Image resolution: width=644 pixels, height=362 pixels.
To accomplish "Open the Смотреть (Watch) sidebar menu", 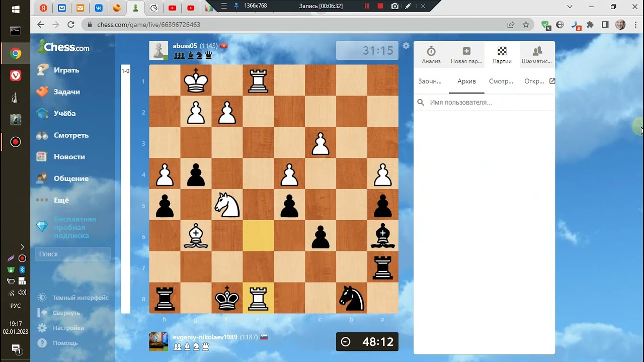I will pyautogui.click(x=63, y=135).
